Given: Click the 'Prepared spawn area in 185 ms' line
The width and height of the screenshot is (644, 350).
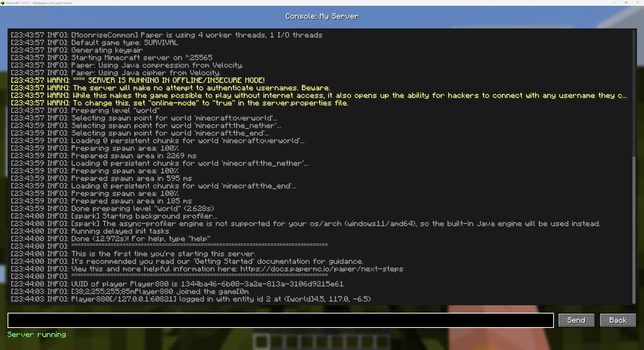Looking at the screenshot, I should [x=101, y=201].
